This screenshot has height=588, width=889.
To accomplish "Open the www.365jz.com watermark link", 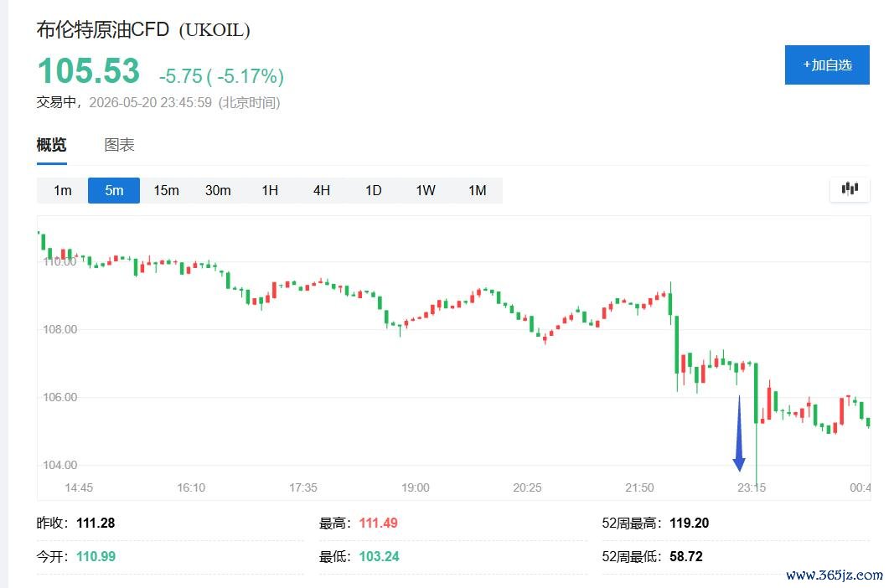I will (834, 575).
